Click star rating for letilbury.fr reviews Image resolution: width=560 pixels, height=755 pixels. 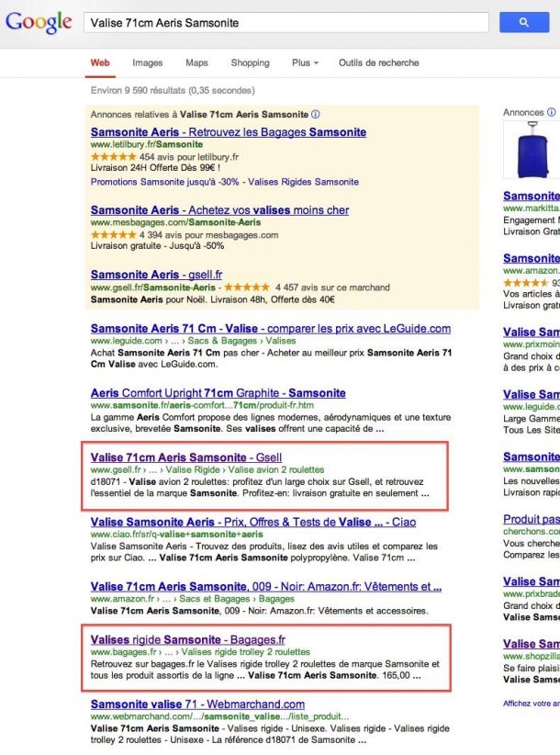(x=114, y=156)
